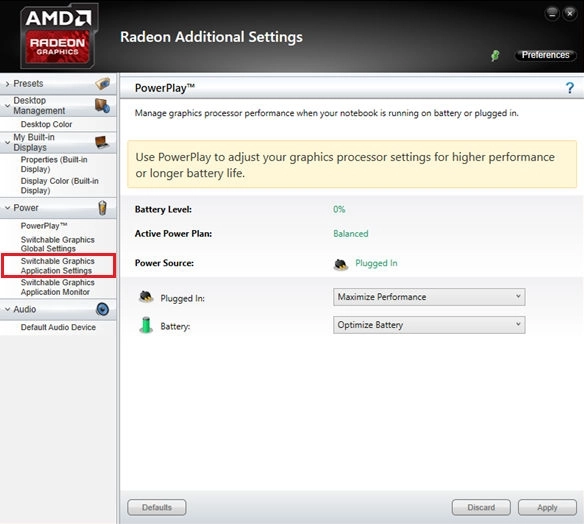
Task: Close the Radeon Additional Settings window
Action: tap(570, 14)
